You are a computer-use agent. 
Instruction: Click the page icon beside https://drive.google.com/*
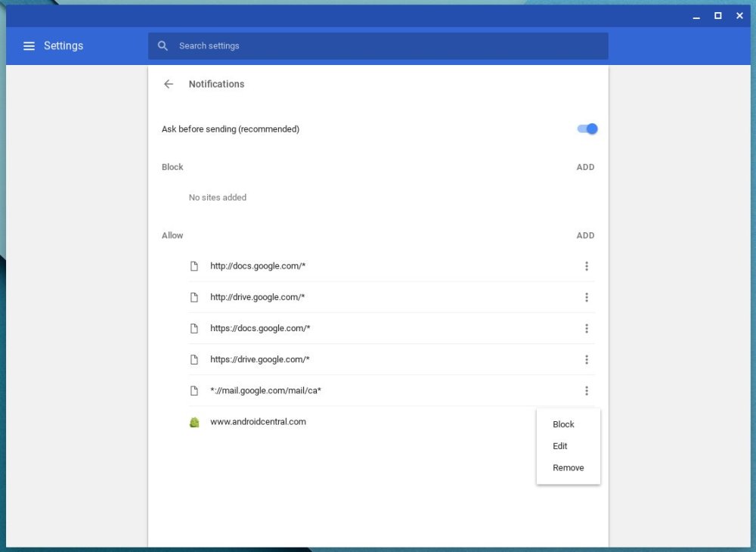(x=194, y=360)
